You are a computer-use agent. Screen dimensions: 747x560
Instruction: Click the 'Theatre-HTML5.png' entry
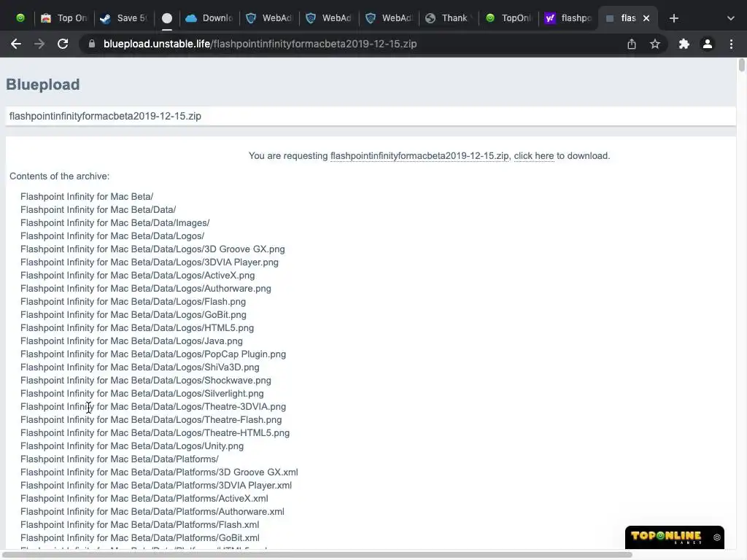(x=155, y=433)
